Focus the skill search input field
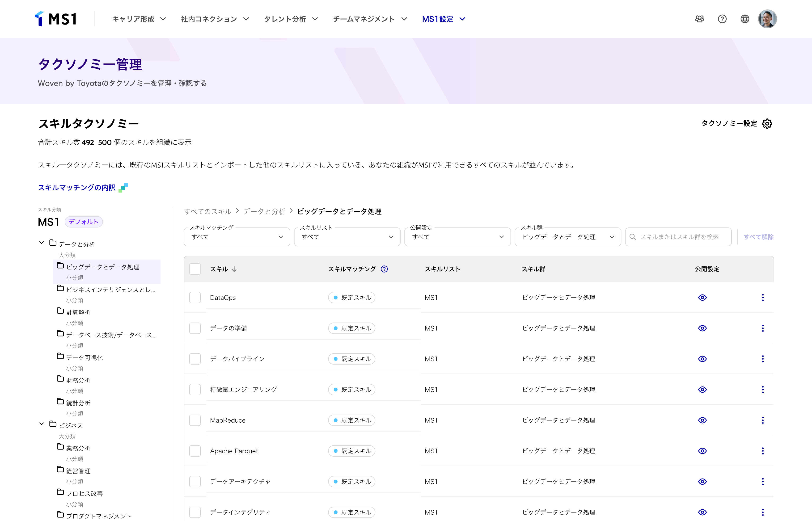 click(678, 237)
